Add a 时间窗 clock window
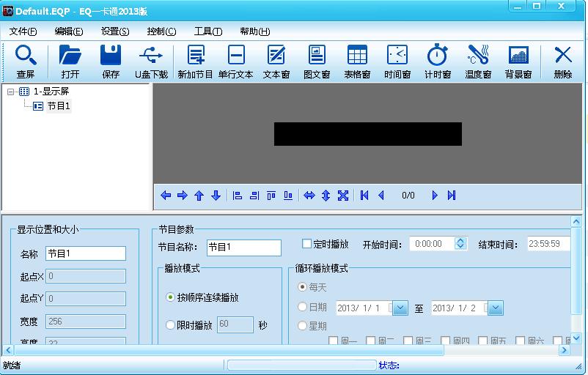The height and width of the screenshot is (375, 588). pos(397,62)
